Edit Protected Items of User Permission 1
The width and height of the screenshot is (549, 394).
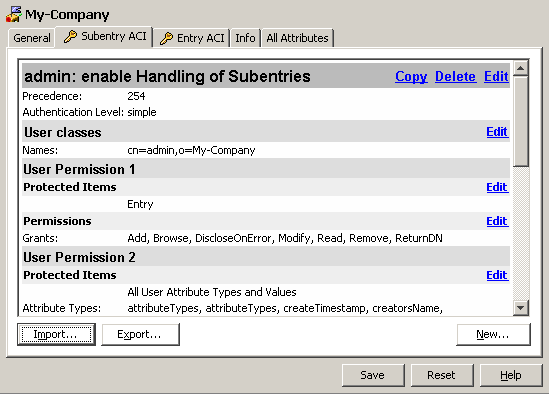coord(497,187)
